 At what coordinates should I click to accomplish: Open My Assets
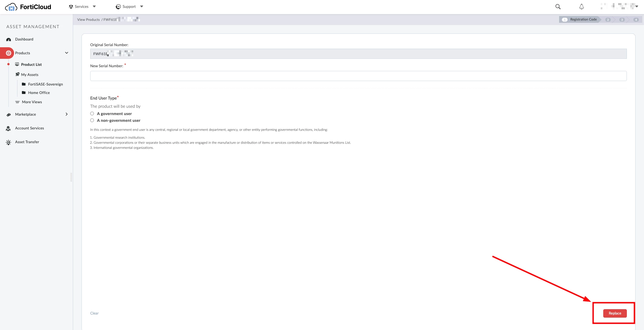pos(30,75)
